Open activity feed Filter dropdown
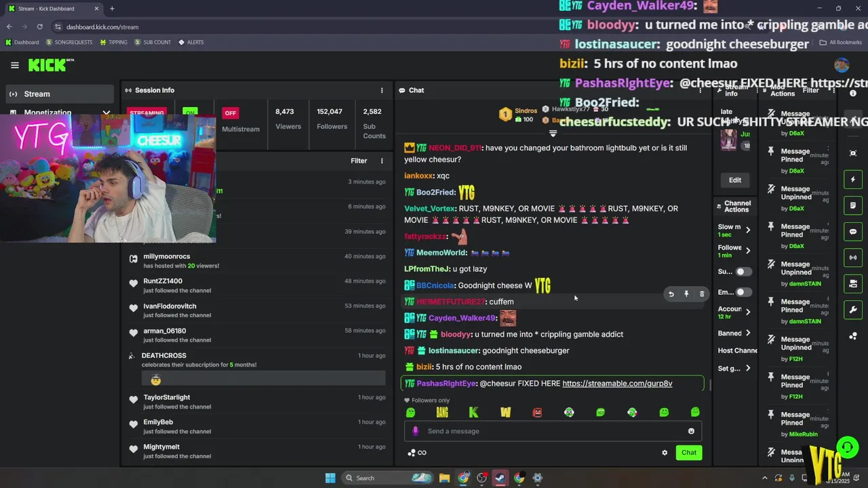This screenshot has height=488, width=868. [359, 161]
